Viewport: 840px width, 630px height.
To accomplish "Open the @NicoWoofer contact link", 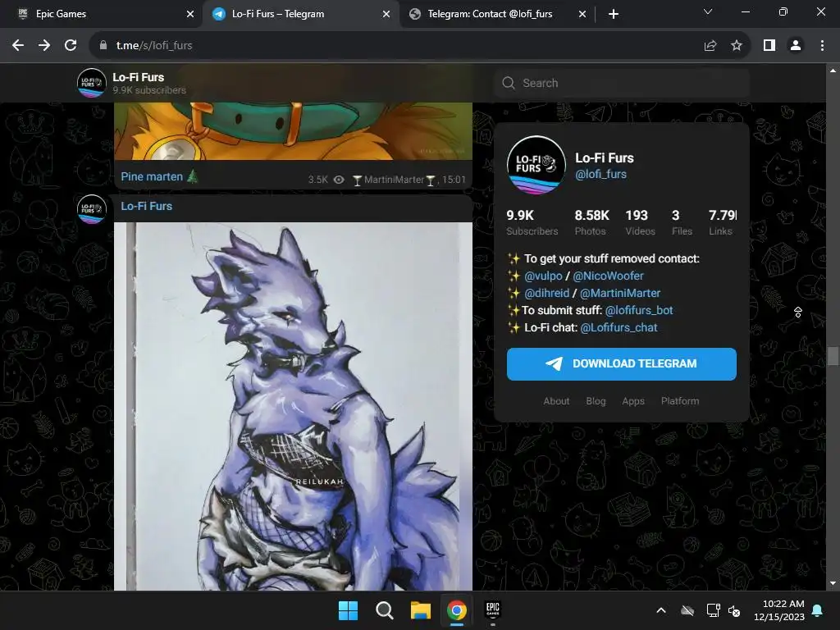I will point(608,276).
